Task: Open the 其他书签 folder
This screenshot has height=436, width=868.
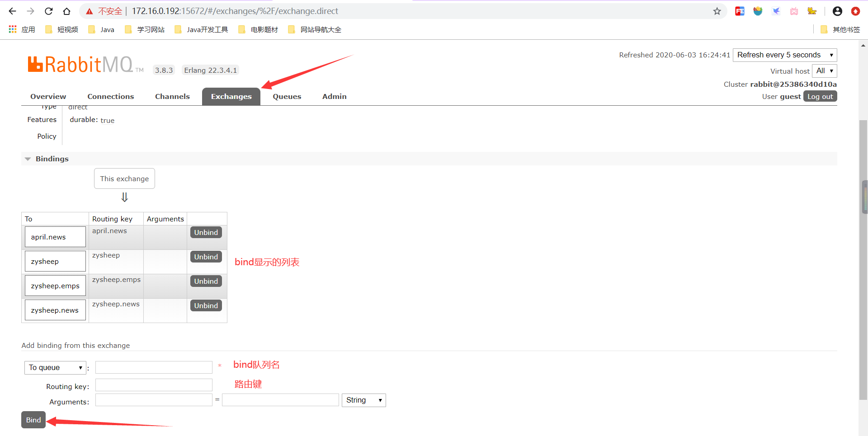Action: (x=840, y=29)
